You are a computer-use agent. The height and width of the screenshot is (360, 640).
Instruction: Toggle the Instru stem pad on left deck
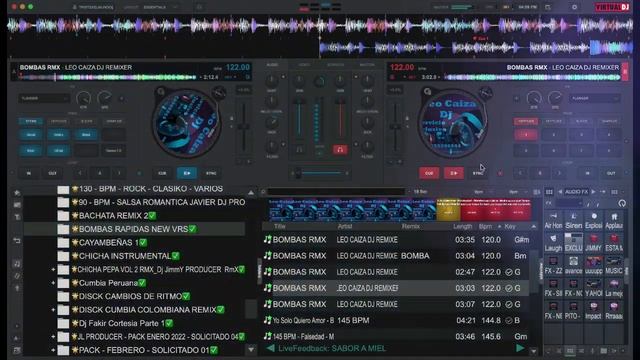click(58, 135)
